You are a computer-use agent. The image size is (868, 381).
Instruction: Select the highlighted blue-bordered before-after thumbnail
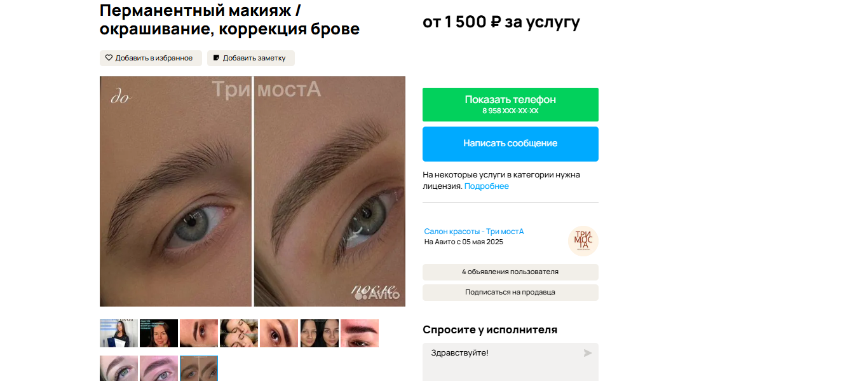click(199, 368)
